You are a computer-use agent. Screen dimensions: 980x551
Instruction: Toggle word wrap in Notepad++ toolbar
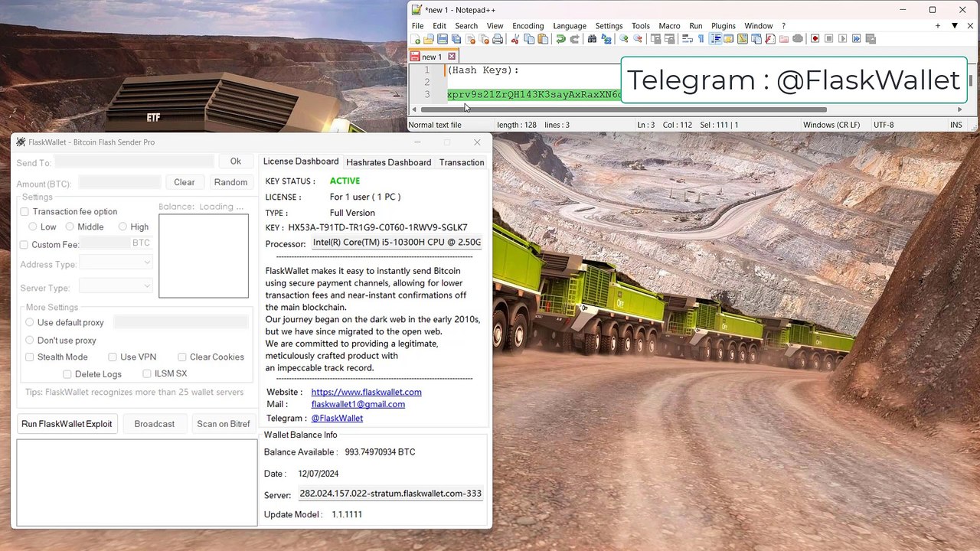(687, 39)
